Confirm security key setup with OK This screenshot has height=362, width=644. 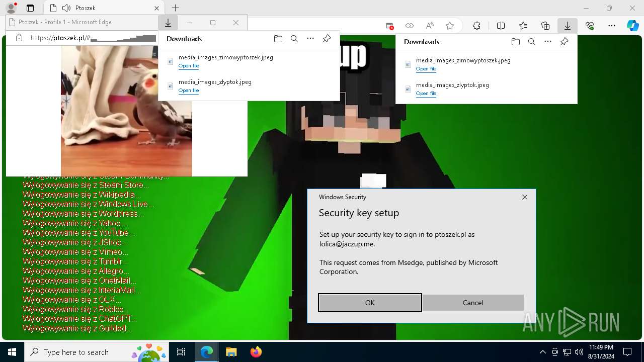(370, 303)
